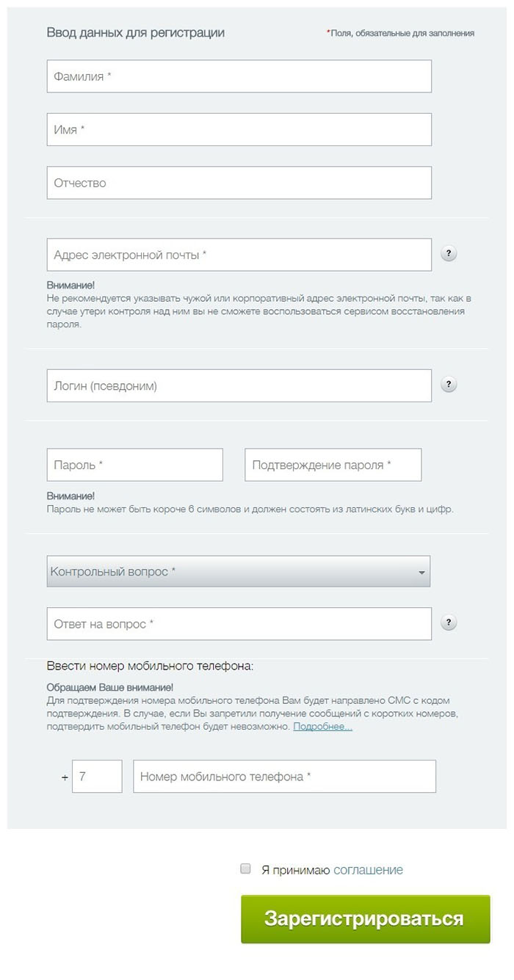The height and width of the screenshot is (980, 514).
Task: Focus the 'Пароль' input field
Action: [x=135, y=465]
